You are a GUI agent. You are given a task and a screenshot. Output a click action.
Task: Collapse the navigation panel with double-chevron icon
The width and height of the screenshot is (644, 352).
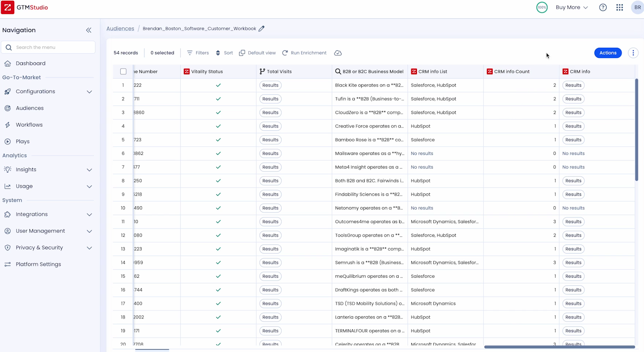89,30
